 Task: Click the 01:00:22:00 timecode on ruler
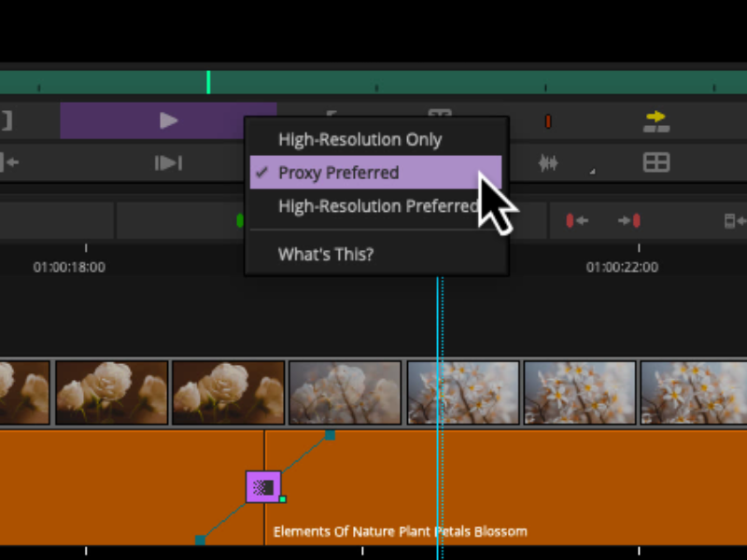pyautogui.click(x=622, y=267)
